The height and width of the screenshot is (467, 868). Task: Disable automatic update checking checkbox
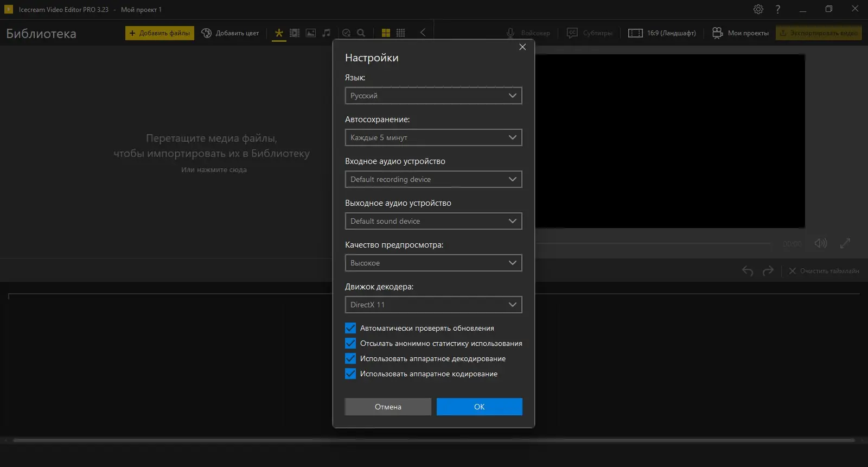coord(350,328)
